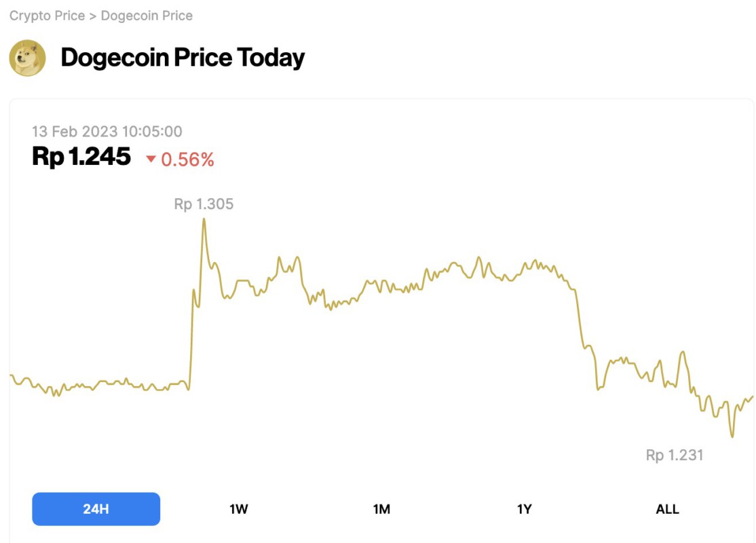Viewport: 756px width, 543px height.
Task: Click the Dogecoin Price breadcrumb link
Action: point(146,15)
